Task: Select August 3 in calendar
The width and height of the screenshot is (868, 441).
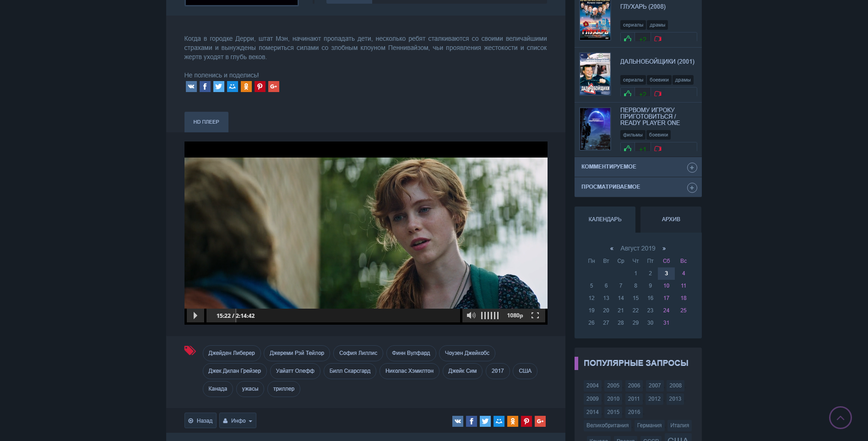Action: pos(666,273)
